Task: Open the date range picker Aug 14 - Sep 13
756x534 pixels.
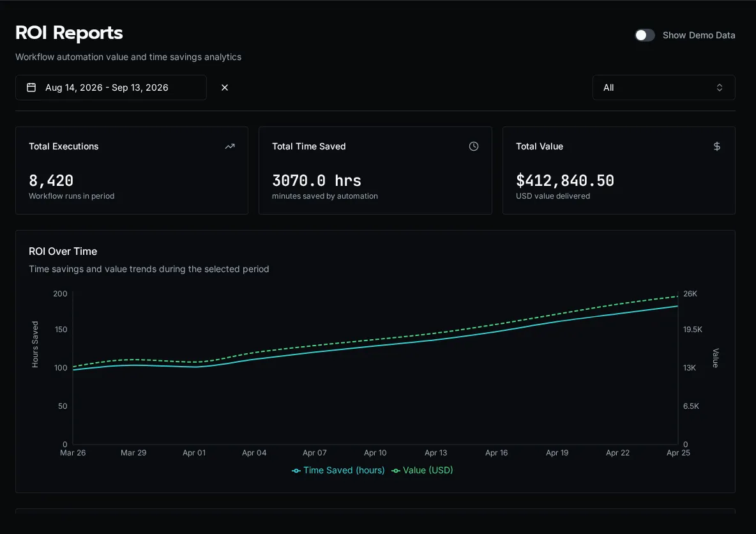Action: coord(111,88)
